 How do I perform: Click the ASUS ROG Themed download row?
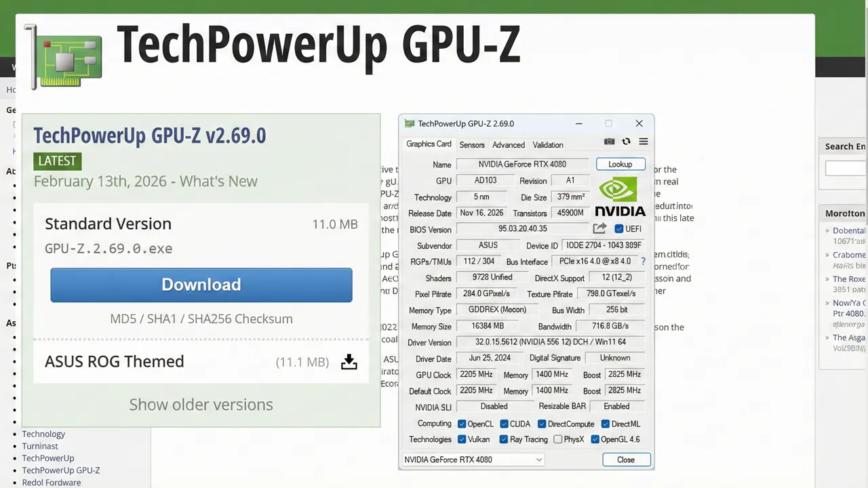(x=201, y=362)
